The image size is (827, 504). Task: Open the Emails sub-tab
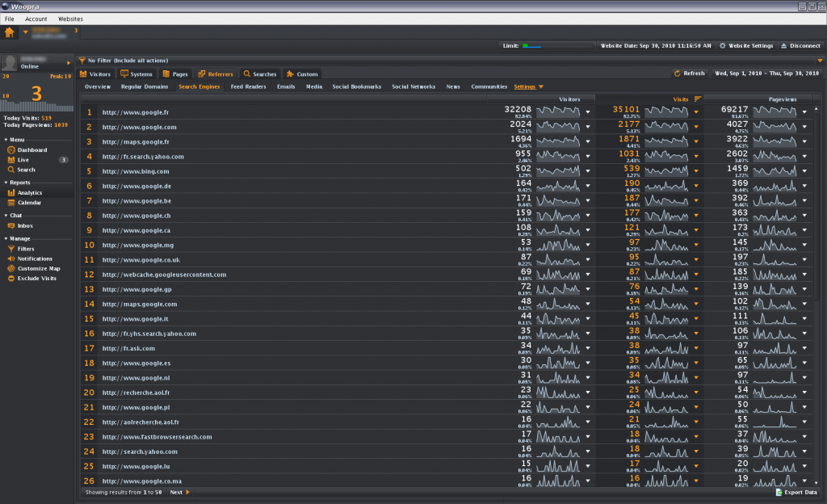286,86
